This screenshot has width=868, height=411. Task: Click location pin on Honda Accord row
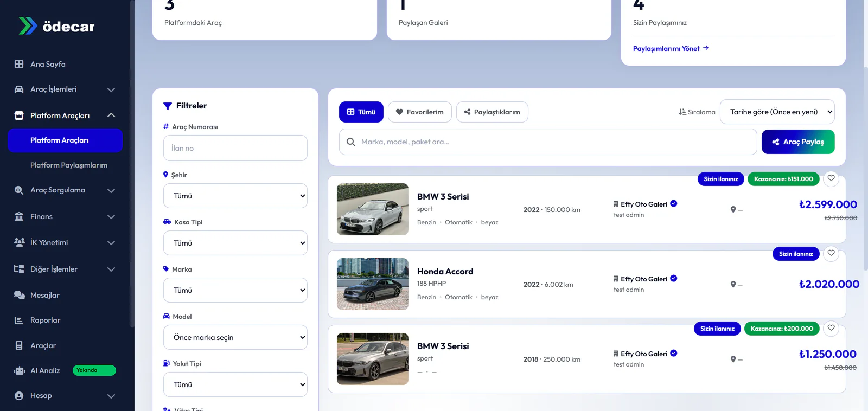tap(733, 285)
